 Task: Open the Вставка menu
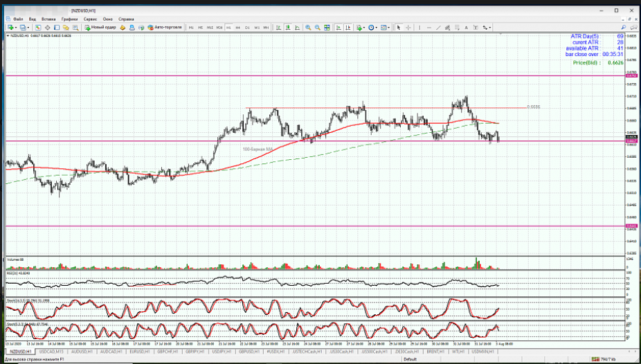click(48, 19)
